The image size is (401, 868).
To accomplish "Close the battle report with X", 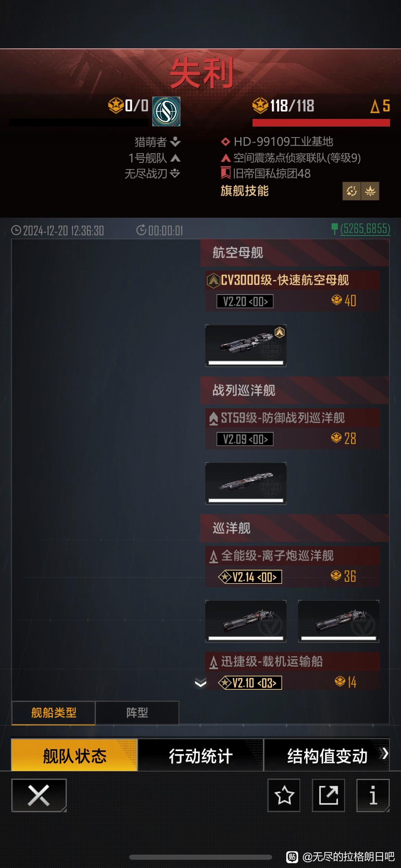I will tap(39, 795).
